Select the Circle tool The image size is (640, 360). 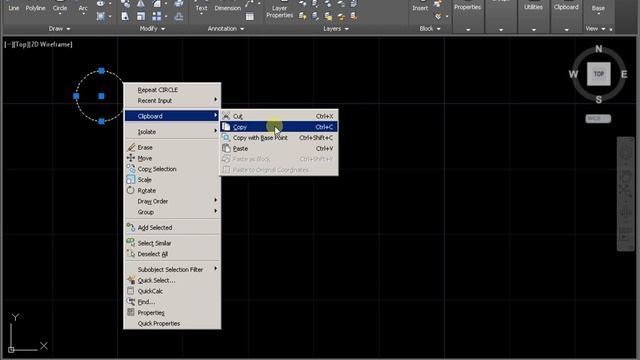click(x=60, y=7)
